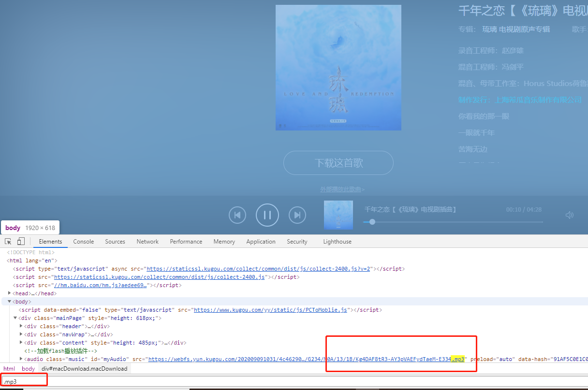Open the Performance tab
The width and height of the screenshot is (588, 390).
[x=186, y=242]
